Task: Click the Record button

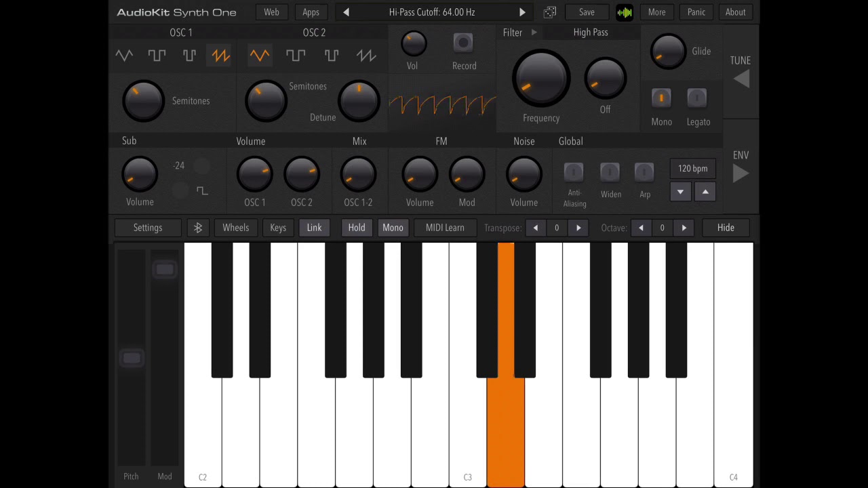Action: (x=463, y=43)
